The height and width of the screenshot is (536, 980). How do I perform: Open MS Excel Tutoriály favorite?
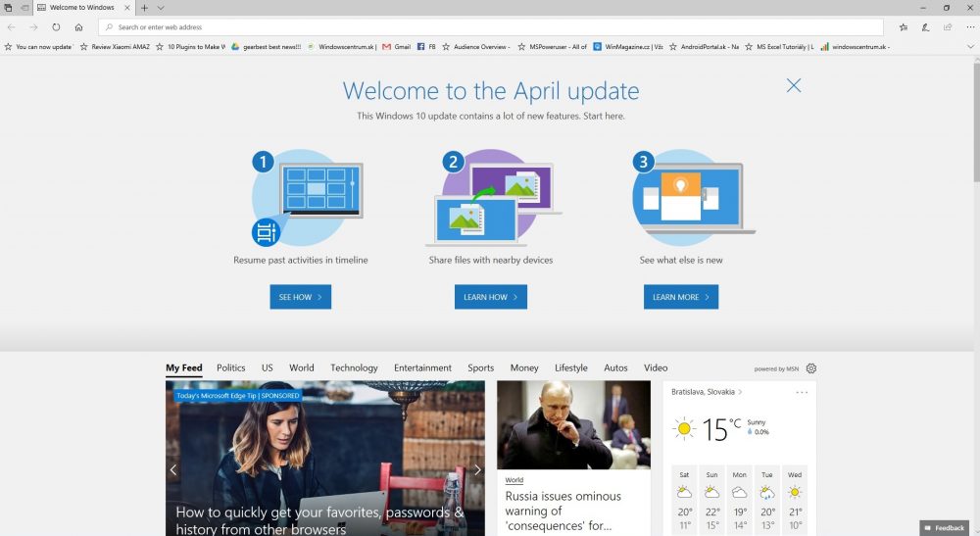(x=779, y=47)
